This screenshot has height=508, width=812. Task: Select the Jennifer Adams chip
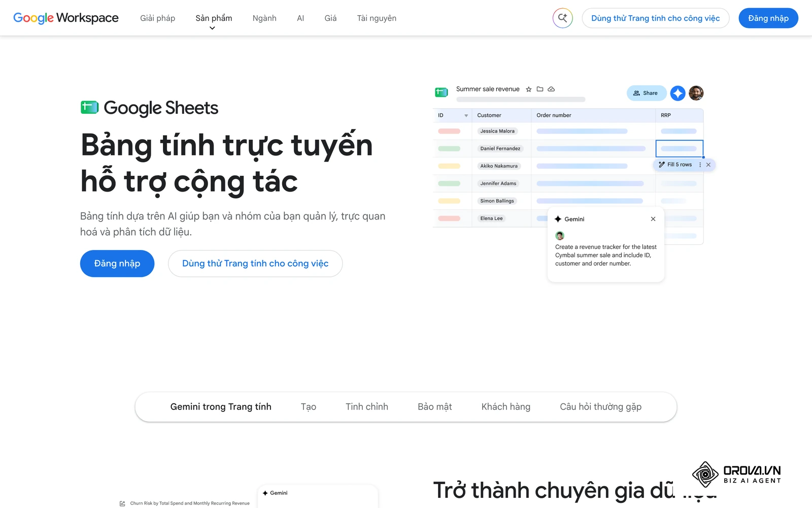point(498,183)
